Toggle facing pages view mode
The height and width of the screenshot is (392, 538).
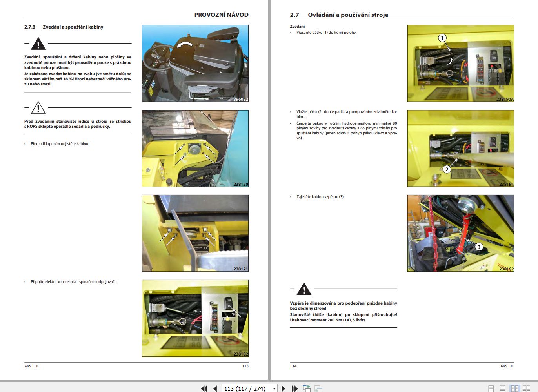point(514,388)
